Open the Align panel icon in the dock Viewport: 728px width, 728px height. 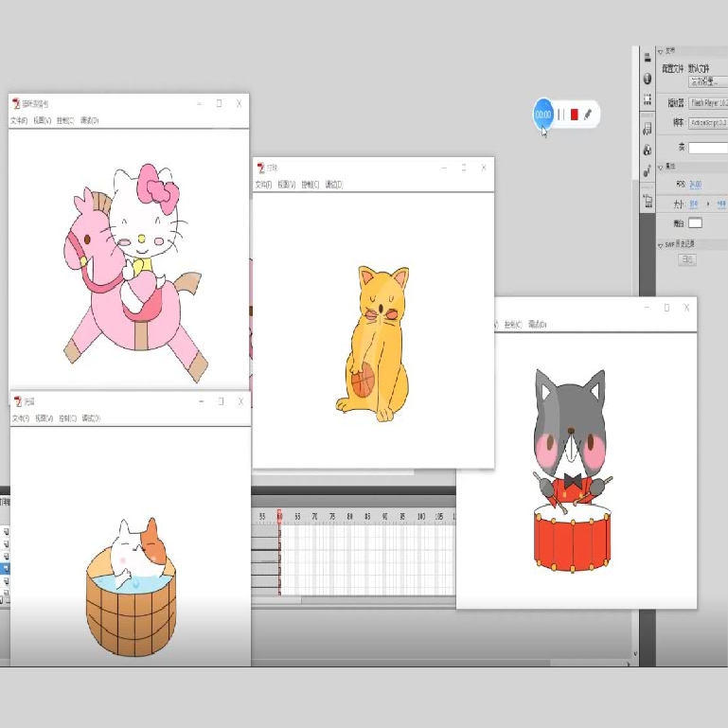pos(648,58)
